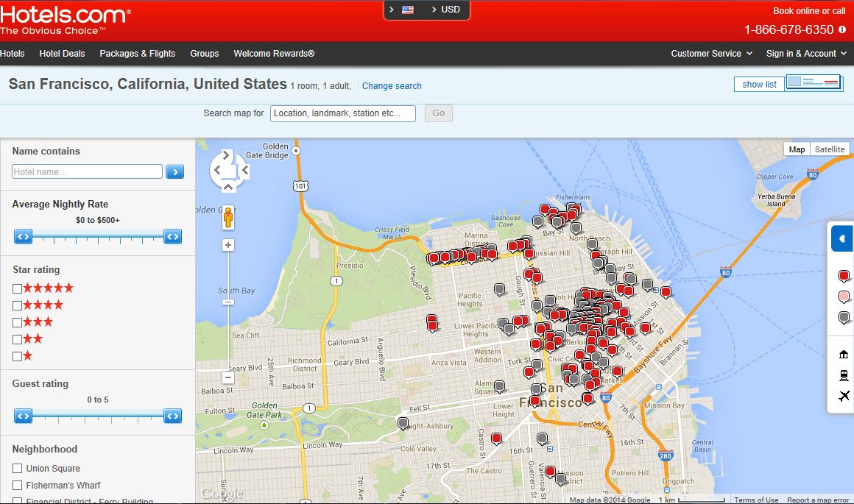Submit the hotel name search arrow button
Image resolution: width=854 pixels, height=504 pixels.
tap(174, 172)
